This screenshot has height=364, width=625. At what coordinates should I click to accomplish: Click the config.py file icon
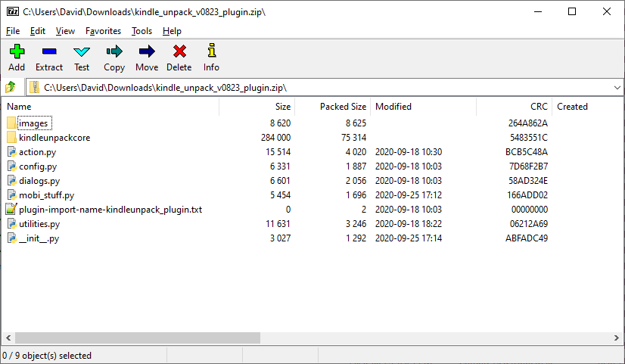point(11,166)
